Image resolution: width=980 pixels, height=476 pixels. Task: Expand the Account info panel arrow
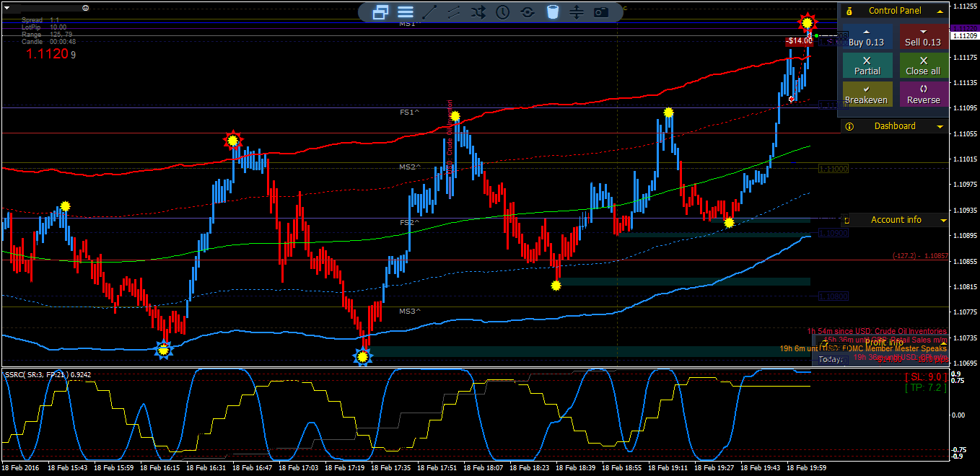[942, 220]
